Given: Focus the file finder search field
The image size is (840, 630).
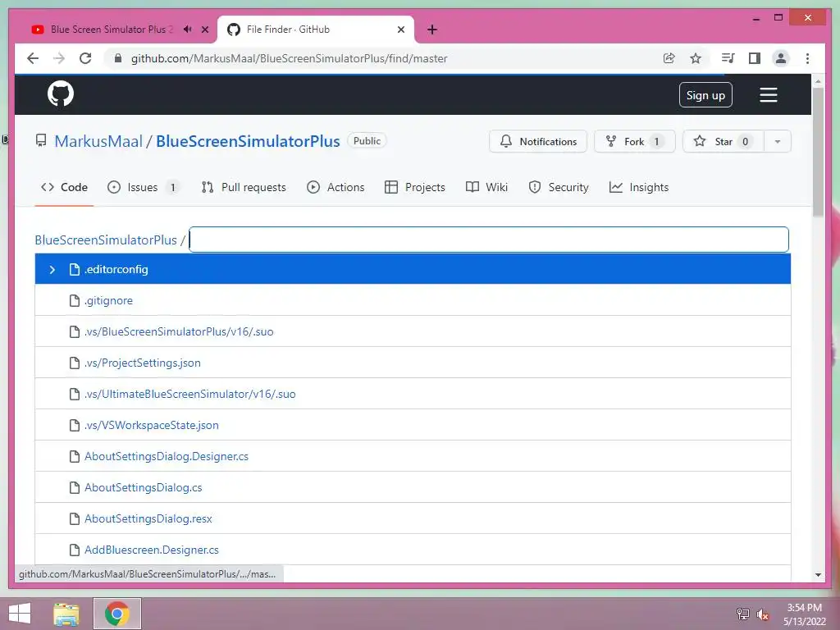Looking at the screenshot, I should [489, 240].
